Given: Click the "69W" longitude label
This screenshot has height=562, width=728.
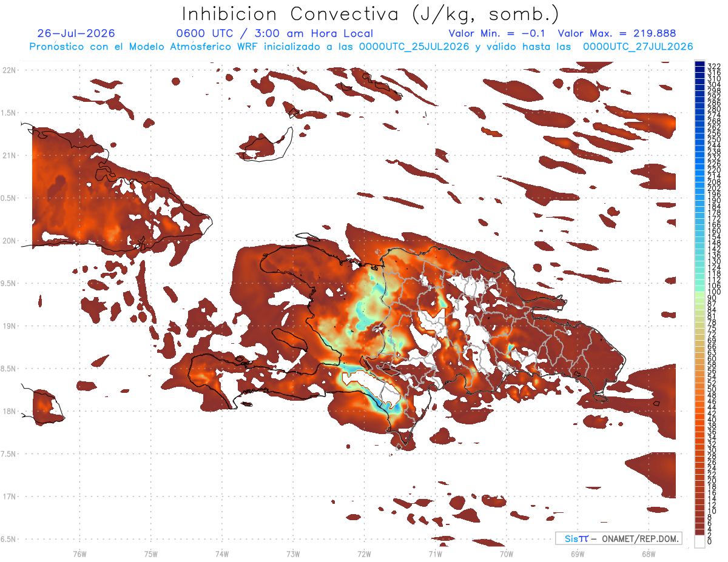Looking at the screenshot, I should click(578, 554).
